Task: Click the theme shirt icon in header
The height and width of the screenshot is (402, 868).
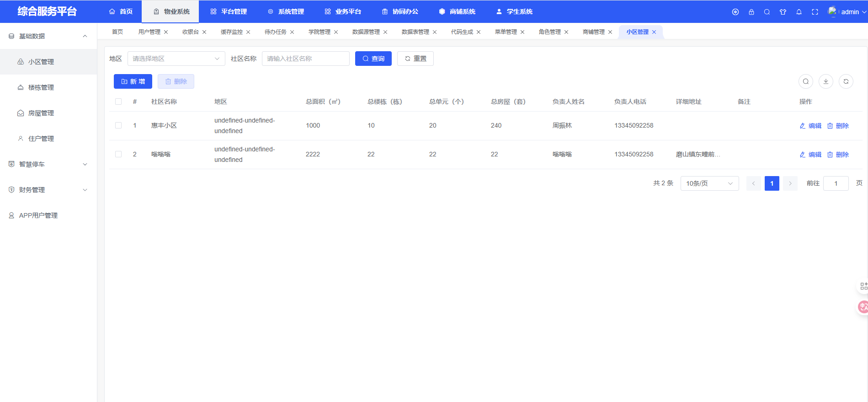Action: pyautogui.click(x=783, y=12)
